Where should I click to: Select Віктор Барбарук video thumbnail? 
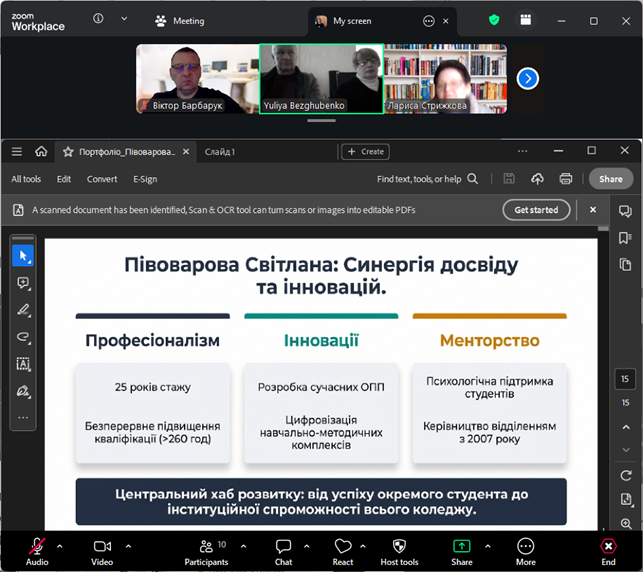[198, 79]
